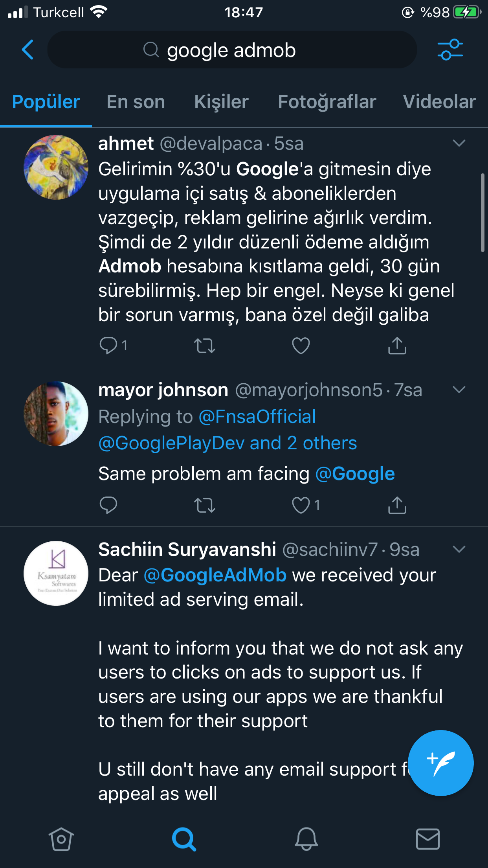The image size is (488, 868).
Task: Open the notifications bell tab
Action: pyautogui.click(x=306, y=839)
